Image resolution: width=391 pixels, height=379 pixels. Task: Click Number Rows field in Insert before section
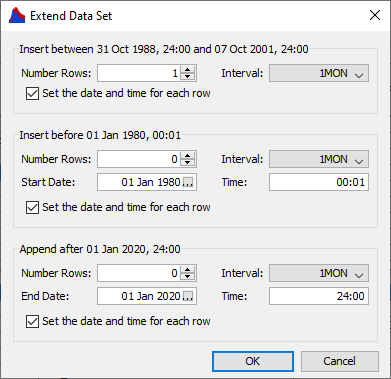pyautogui.click(x=139, y=159)
